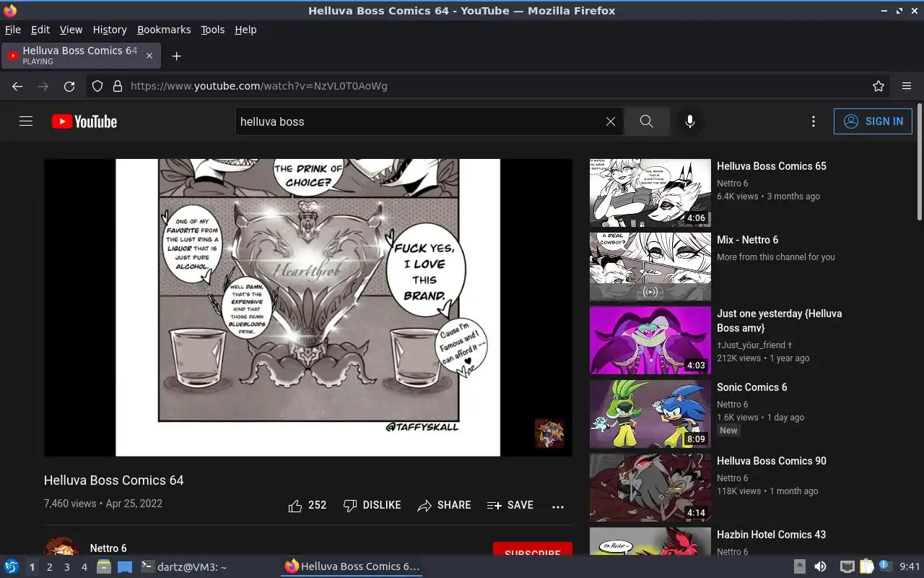Open a new tab with the plus button
Viewport: 924px width, 578px height.
tap(176, 56)
